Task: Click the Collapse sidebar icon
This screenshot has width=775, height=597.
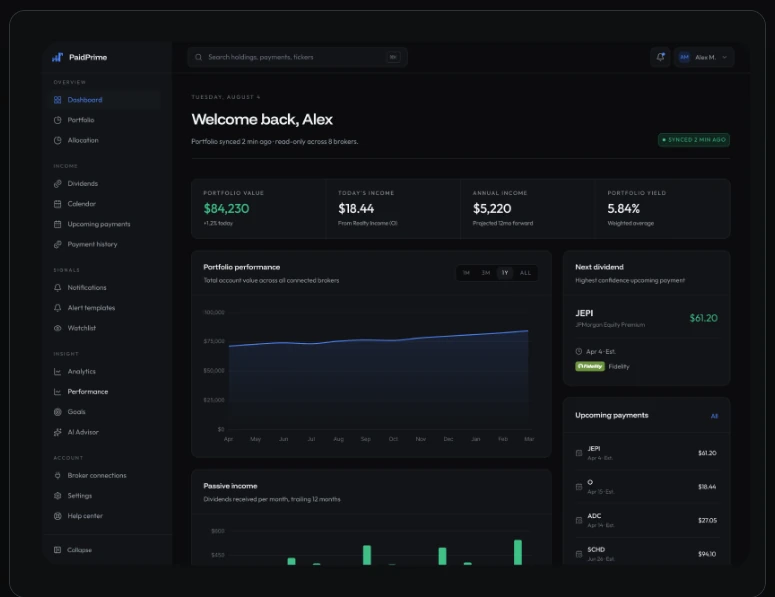Action: [x=57, y=550]
